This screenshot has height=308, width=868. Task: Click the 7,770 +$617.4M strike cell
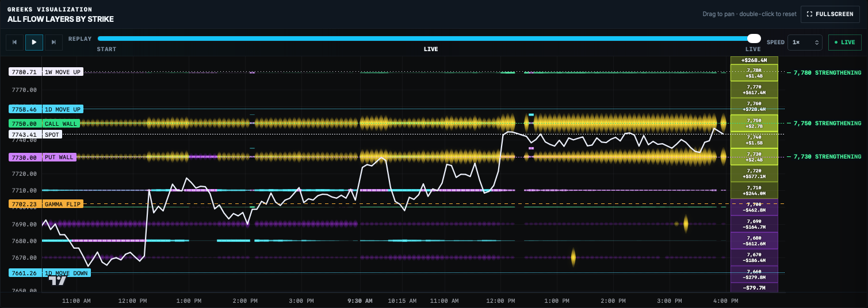click(754, 90)
